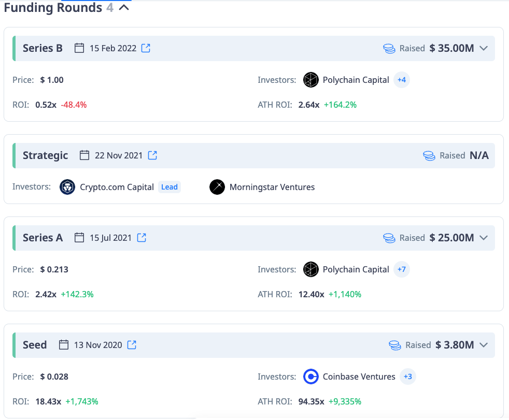Image resolution: width=509 pixels, height=420 pixels.
Task: Click calendar icon beside 22 Nov 2021
Action: (x=84, y=155)
